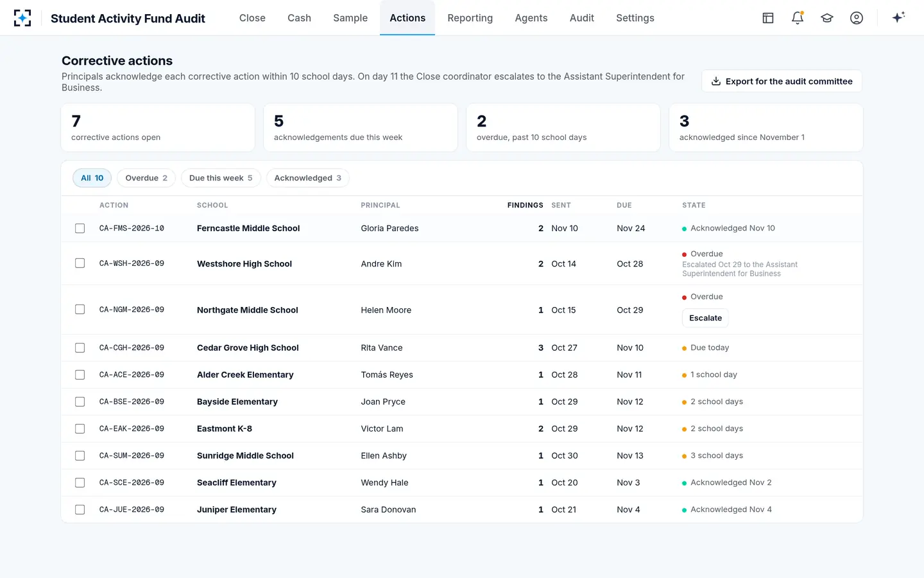The image size is (924, 578).
Task: Open the user profile icon
Action: coord(857,18)
